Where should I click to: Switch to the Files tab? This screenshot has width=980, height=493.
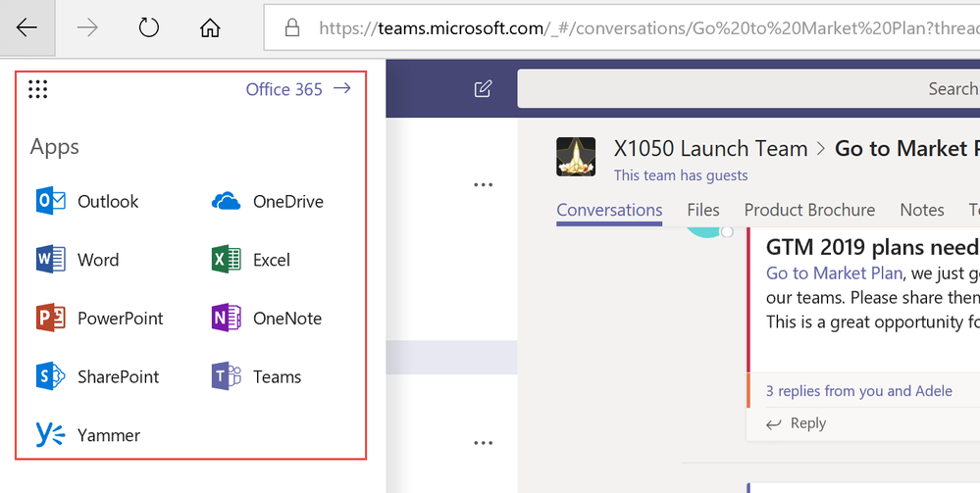tap(703, 211)
